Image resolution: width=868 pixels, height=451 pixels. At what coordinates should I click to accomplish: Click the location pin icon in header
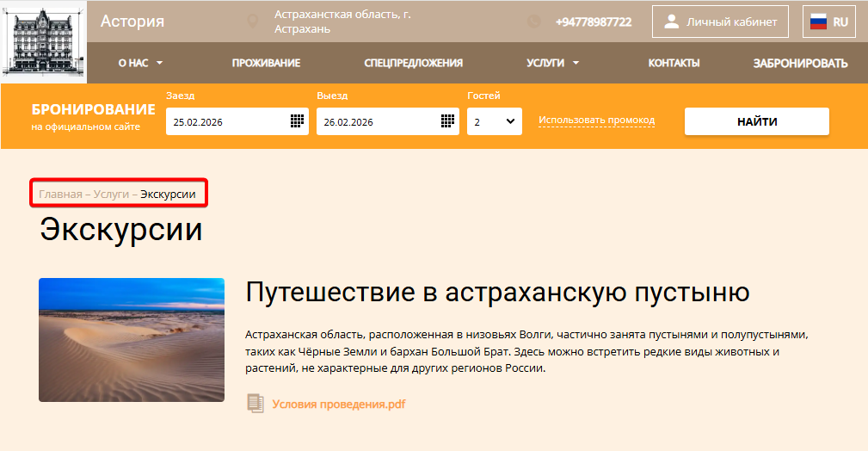(x=253, y=22)
